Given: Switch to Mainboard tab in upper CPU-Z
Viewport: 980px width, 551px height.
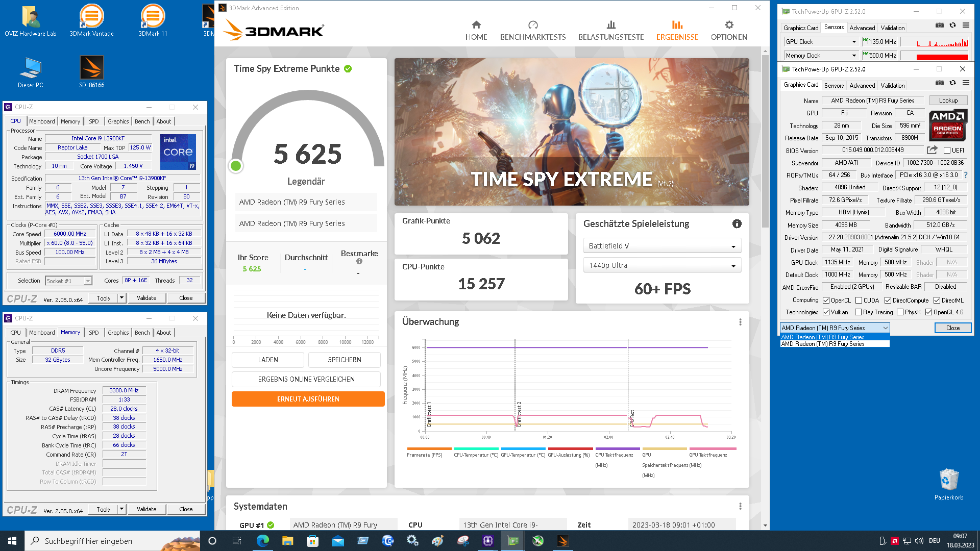Looking at the screenshot, I should click(42, 121).
